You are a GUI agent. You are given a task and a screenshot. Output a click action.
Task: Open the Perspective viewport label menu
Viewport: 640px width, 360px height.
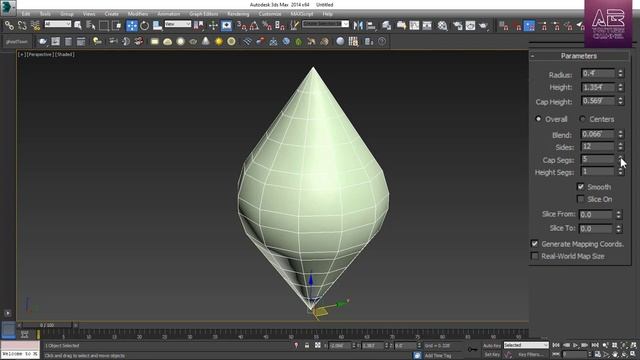pyautogui.click(x=40, y=54)
